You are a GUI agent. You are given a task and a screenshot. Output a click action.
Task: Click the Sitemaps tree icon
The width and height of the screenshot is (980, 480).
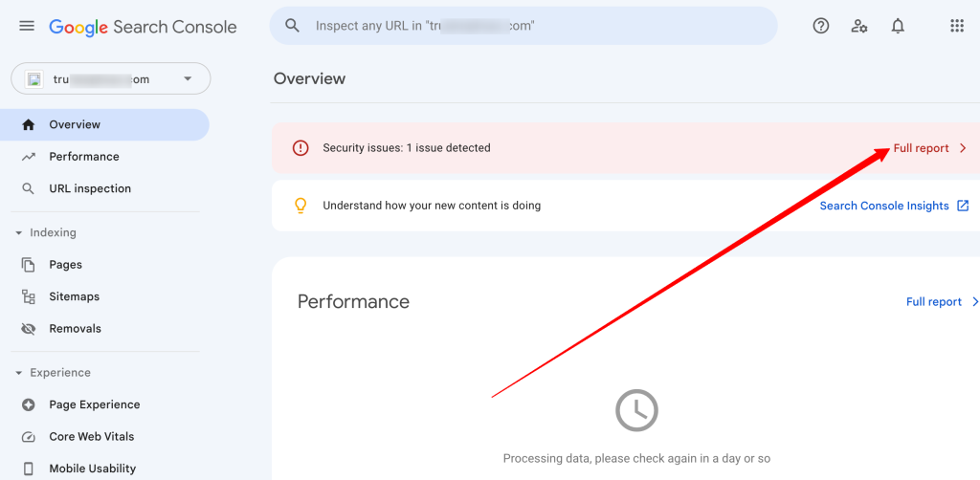28,296
